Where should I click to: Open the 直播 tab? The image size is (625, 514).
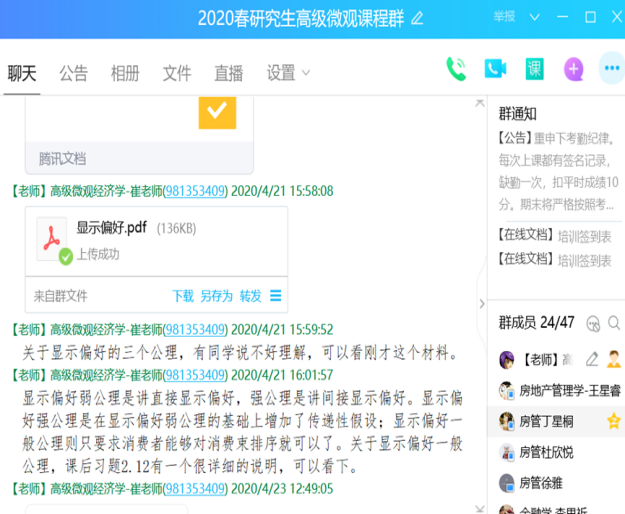point(229,74)
